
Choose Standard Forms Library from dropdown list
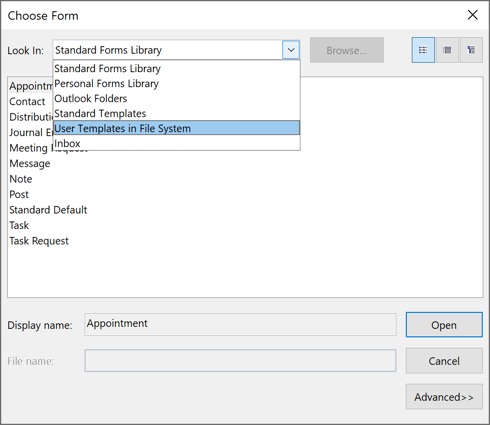176,68
